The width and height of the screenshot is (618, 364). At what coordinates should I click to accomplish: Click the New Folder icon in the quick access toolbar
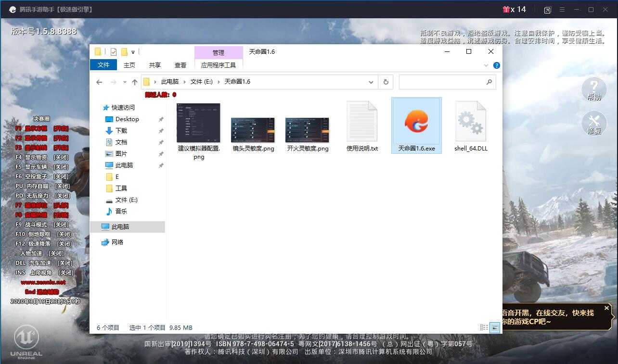124,51
